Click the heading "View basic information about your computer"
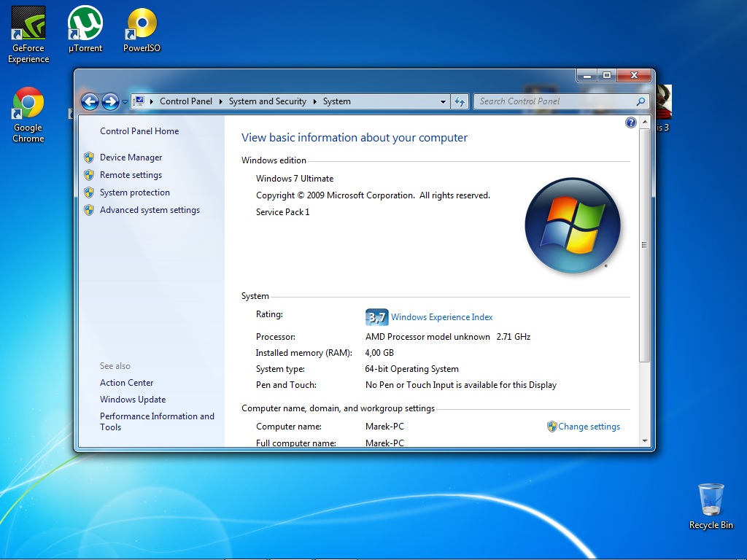 (355, 138)
